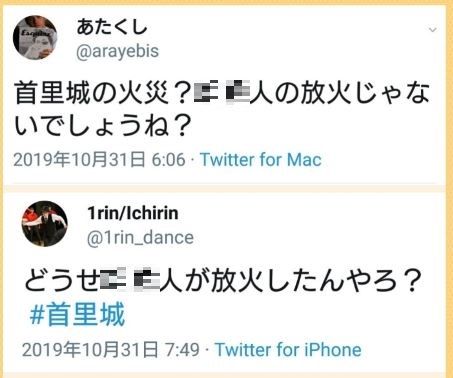The width and height of the screenshot is (453, 378).
Task: Click the blurred word in first tweet
Action: pos(222,93)
